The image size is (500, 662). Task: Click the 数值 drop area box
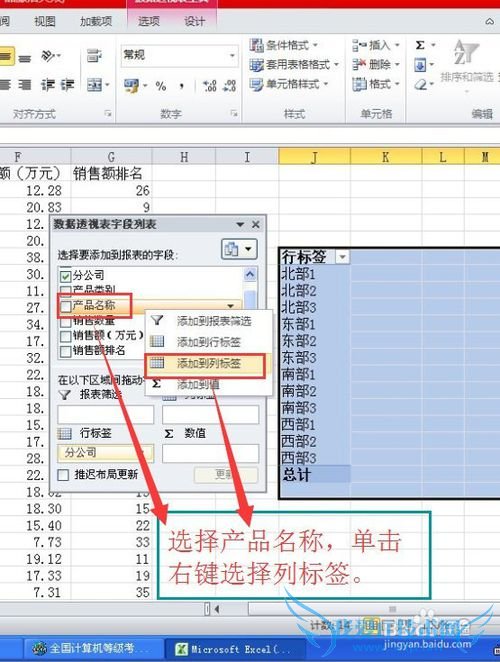coord(210,453)
